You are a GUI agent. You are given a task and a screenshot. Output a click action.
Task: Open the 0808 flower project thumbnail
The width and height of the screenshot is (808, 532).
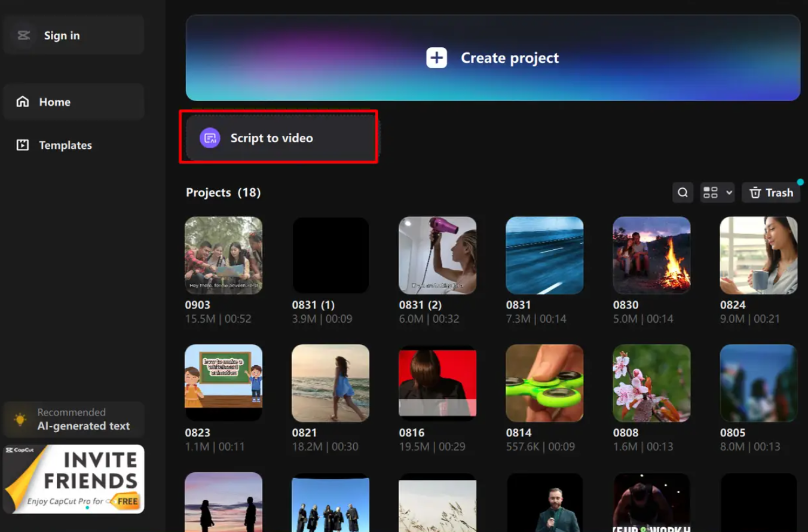[651, 383]
